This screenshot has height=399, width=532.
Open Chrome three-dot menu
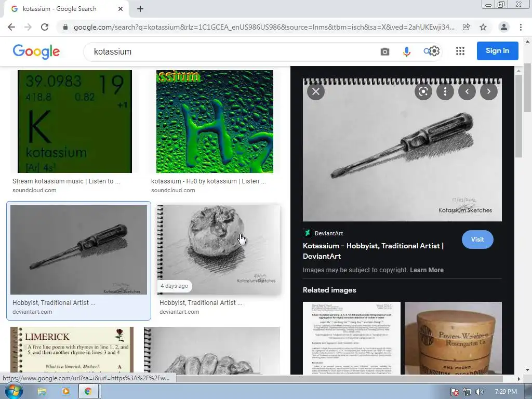pos(521,27)
